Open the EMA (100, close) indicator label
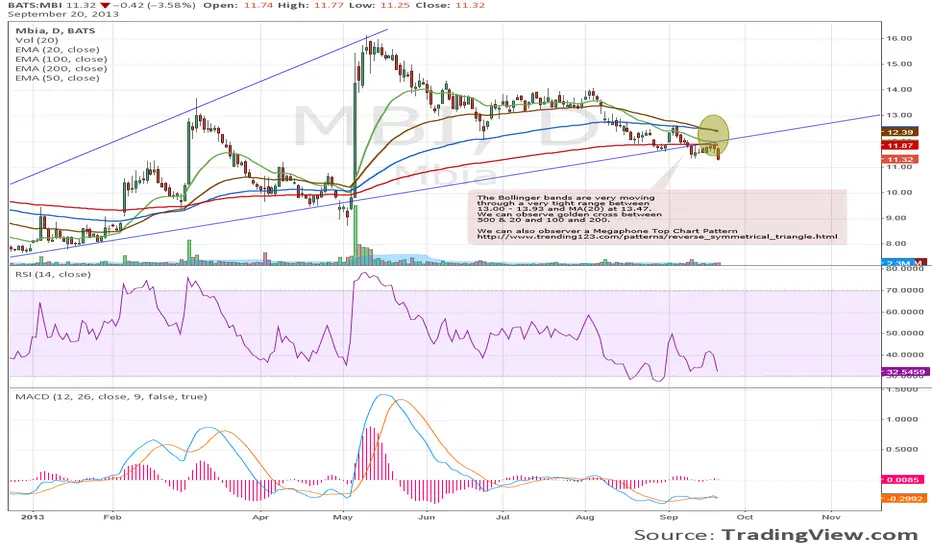 [x=61, y=59]
